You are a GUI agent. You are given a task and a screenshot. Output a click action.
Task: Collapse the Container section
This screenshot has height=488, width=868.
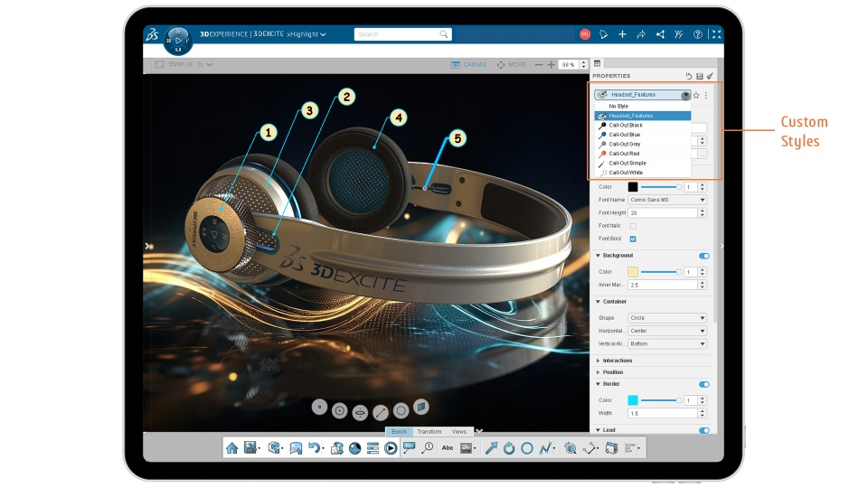point(611,302)
